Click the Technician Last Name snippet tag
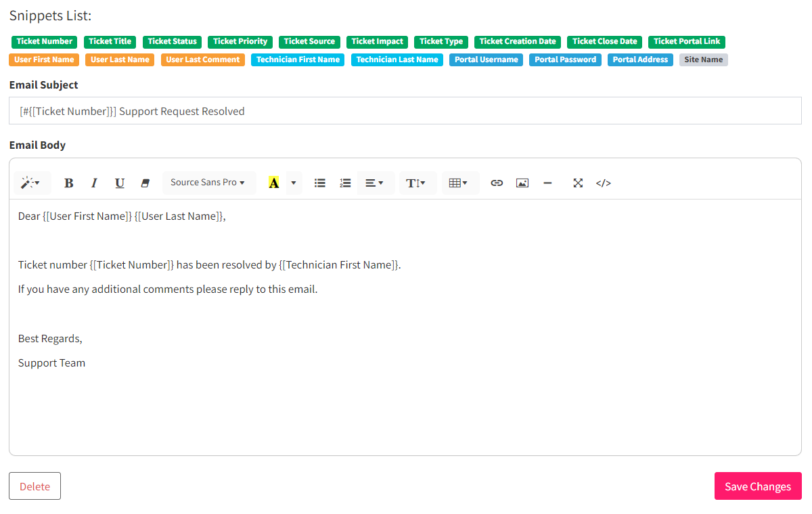Image resolution: width=812 pixels, height=514 pixels. pyautogui.click(x=397, y=60)
